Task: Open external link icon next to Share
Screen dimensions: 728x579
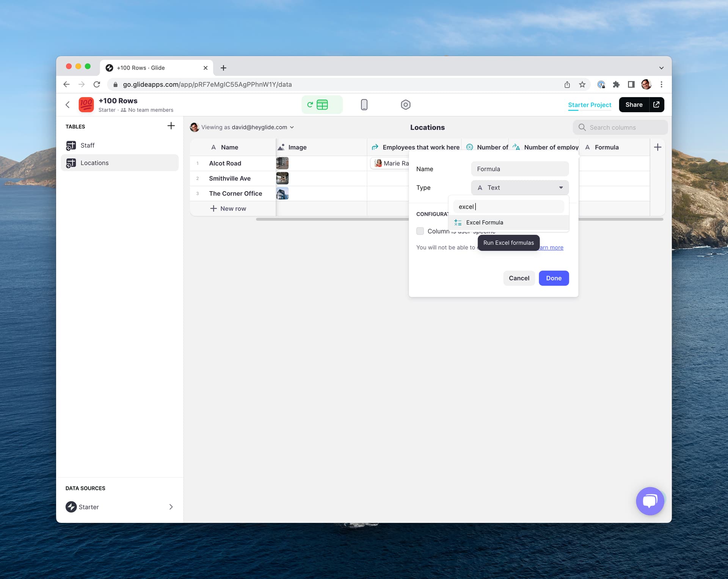Action: point(656,105)
